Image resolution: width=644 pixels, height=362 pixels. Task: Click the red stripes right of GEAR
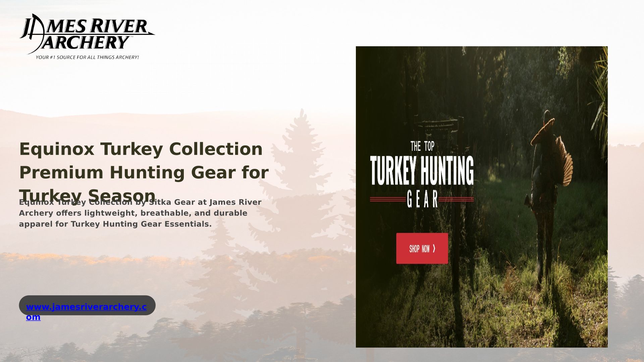point(456,199)
